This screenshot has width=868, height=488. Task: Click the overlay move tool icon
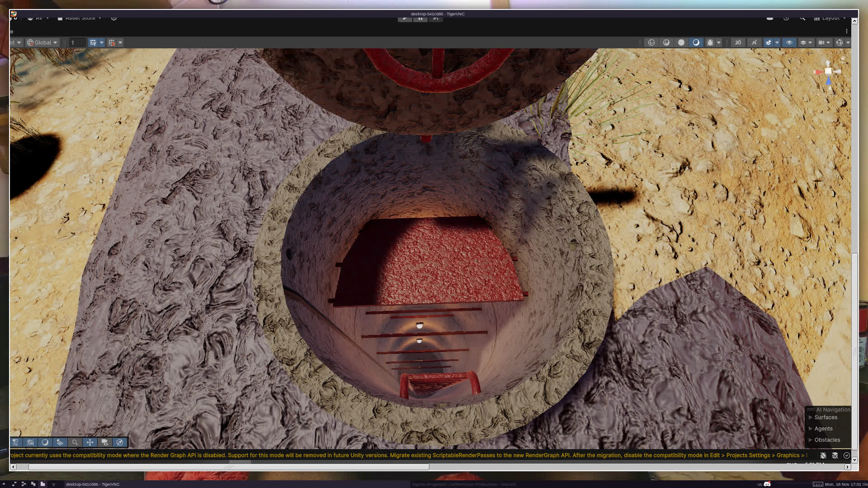point(90,442)
